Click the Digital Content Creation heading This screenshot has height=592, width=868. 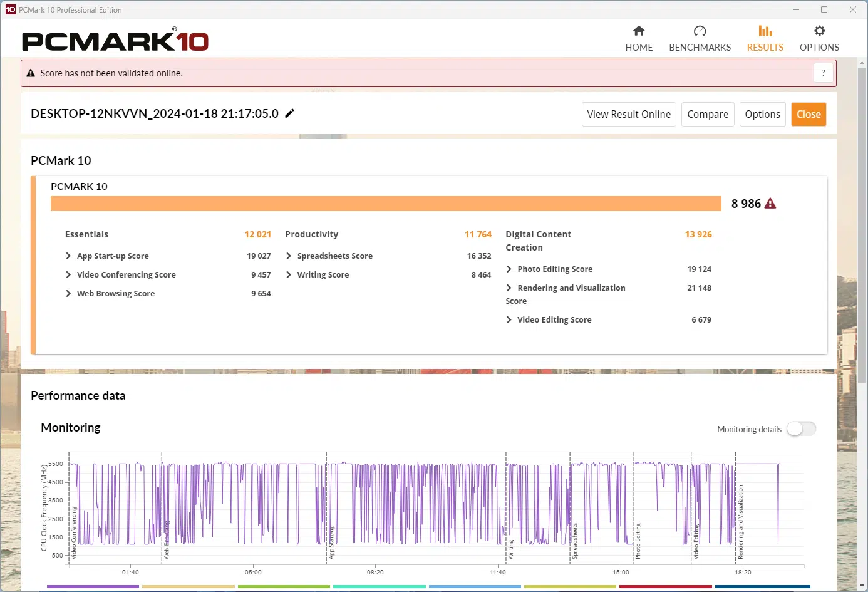click(x=539, y=241)
